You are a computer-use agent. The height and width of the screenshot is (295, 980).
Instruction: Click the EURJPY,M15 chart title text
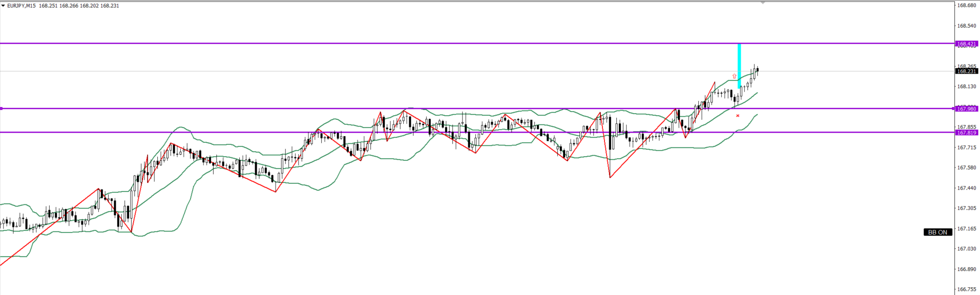22,6
